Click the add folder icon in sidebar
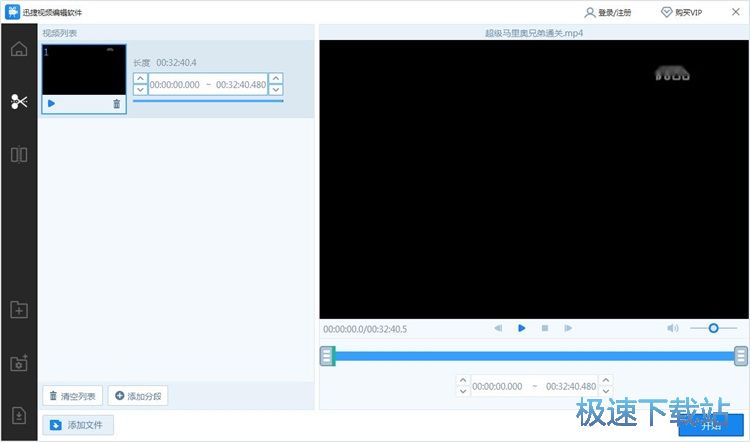The width and height of the screenshot is (750, 442). [19, 310]
